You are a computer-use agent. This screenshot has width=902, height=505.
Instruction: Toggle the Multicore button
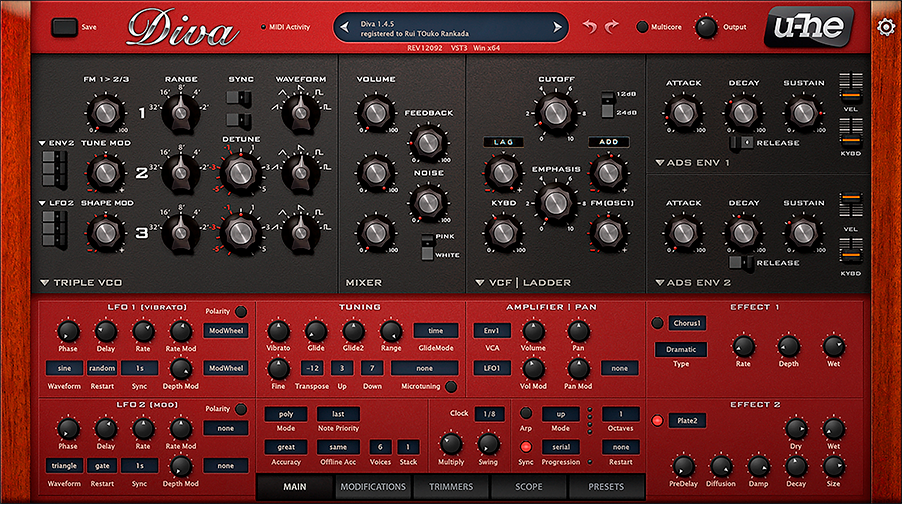(642, 27)
